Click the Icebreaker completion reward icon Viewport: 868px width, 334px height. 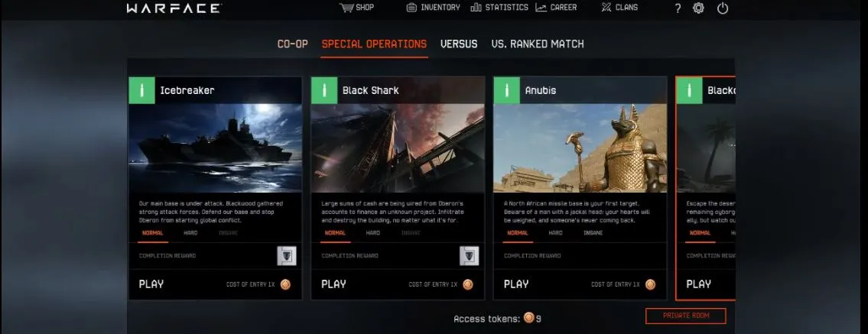pos(287,256)
